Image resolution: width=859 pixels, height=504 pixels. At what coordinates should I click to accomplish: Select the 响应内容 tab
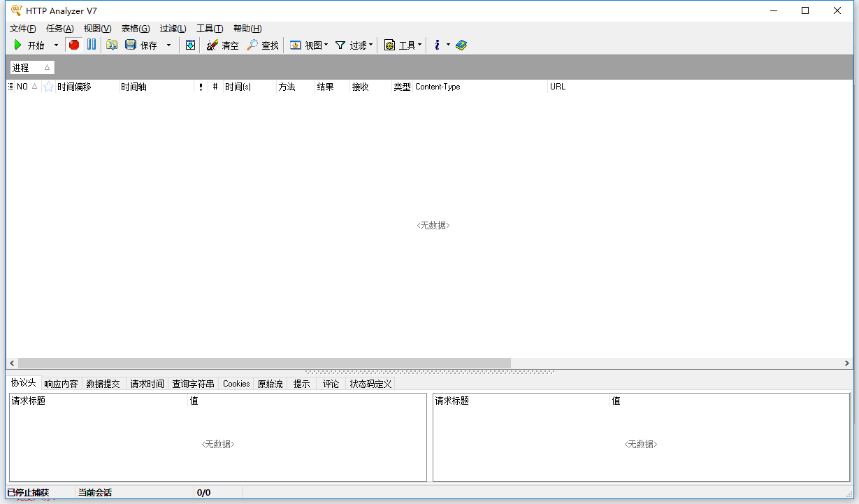[x=61, y=384]
